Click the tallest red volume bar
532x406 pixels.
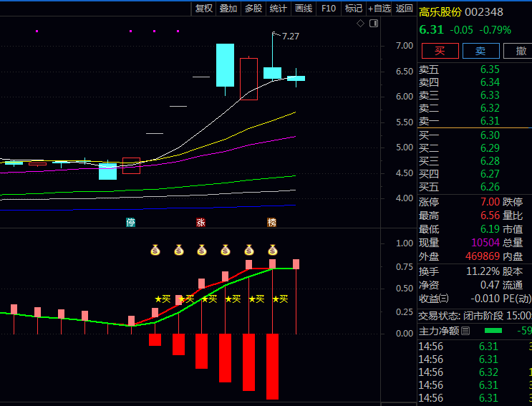(273, 367)
